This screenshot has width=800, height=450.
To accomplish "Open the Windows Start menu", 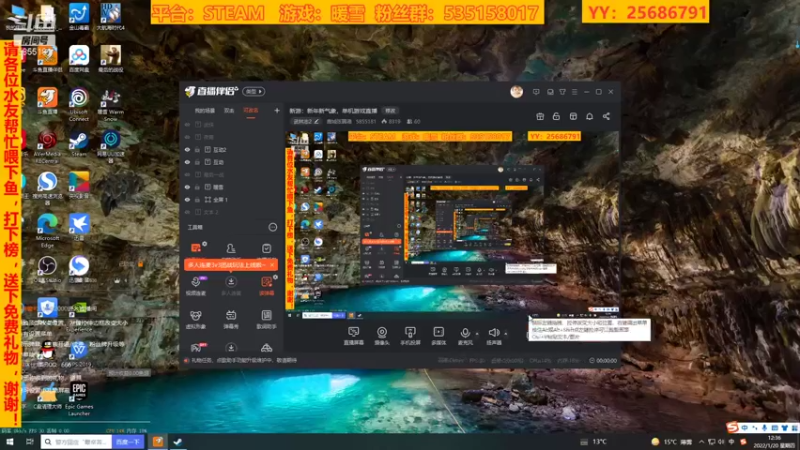I will pos(10,442).
